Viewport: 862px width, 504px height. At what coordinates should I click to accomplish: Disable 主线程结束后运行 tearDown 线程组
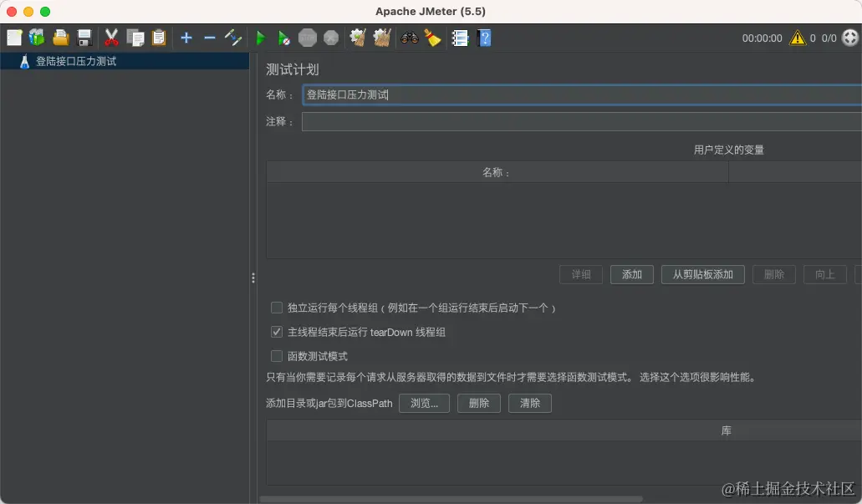pyautogui.click(x=276, y=332)
